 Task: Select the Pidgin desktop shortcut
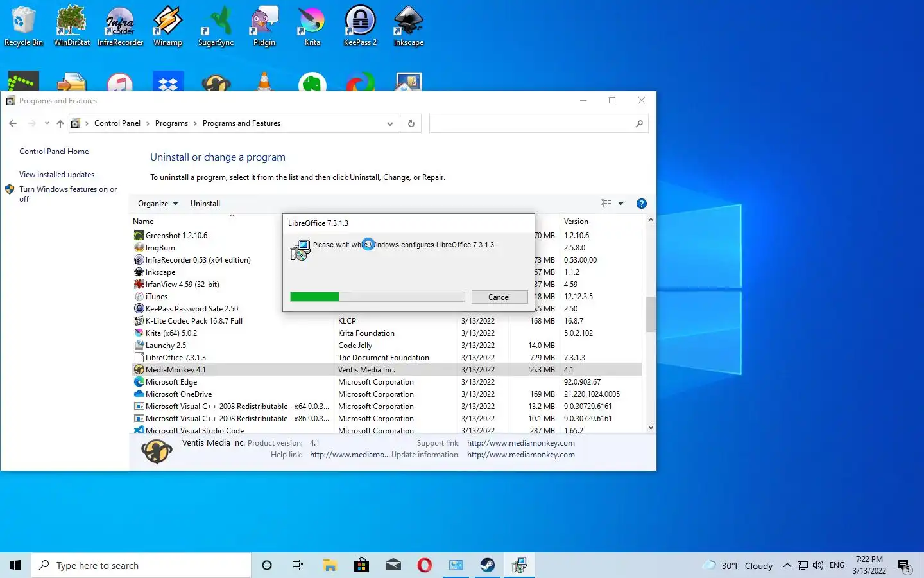tap(264, 26)
